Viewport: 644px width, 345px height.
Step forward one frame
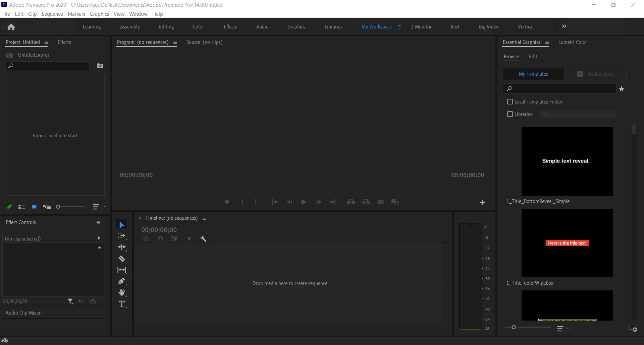pyautogui.click(x=319, y=202)
